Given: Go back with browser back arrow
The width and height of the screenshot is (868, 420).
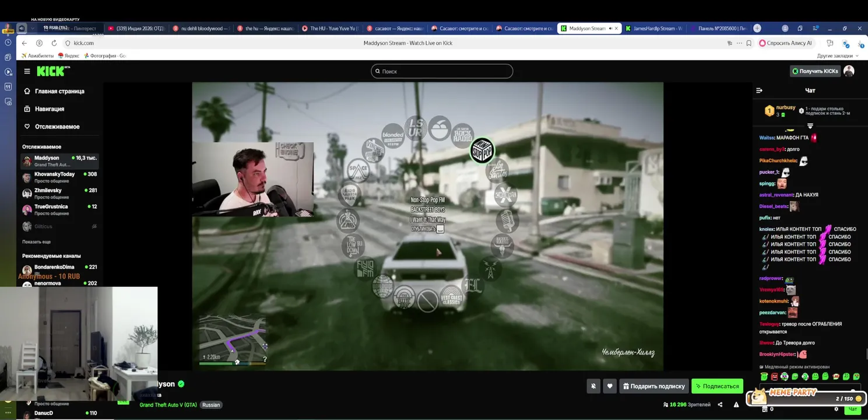Looking at the screenshot, I should pos(24,43).
